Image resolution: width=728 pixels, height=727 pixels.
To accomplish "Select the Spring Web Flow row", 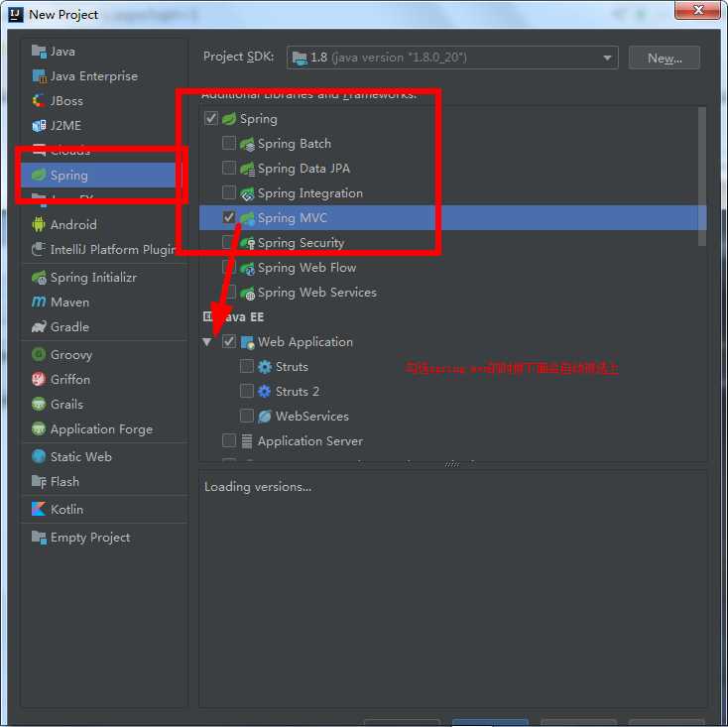I will coord(452,268).
